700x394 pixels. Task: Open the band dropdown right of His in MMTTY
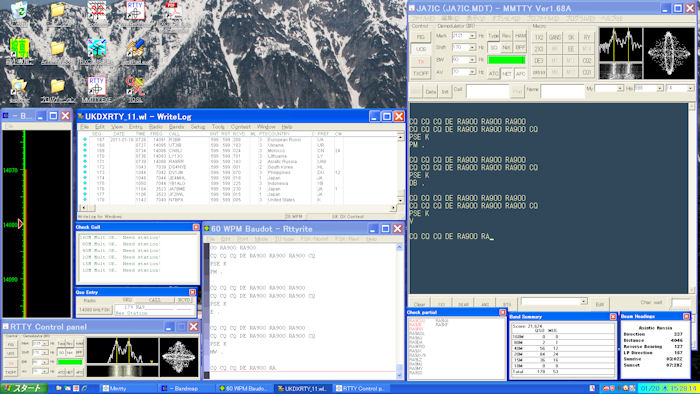coord(691,89)
